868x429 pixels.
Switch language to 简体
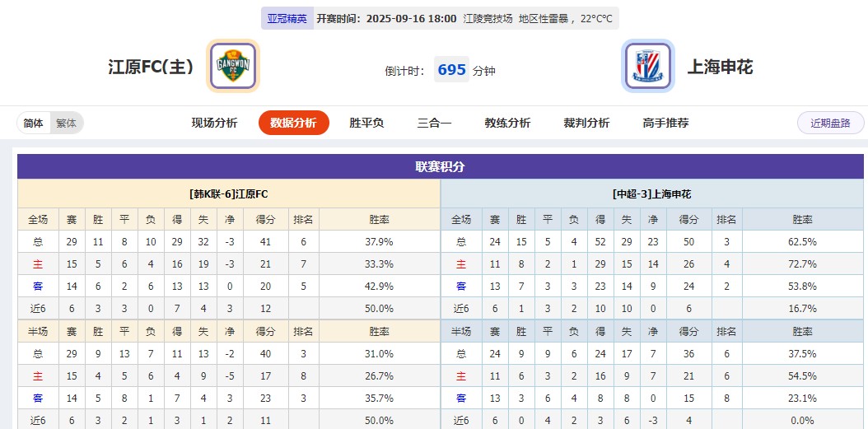pyautogui.click(x=34, y=123)
